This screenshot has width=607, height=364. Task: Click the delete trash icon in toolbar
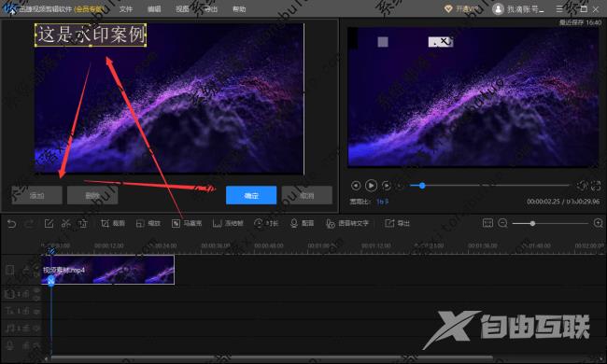[x=83, y=224]
